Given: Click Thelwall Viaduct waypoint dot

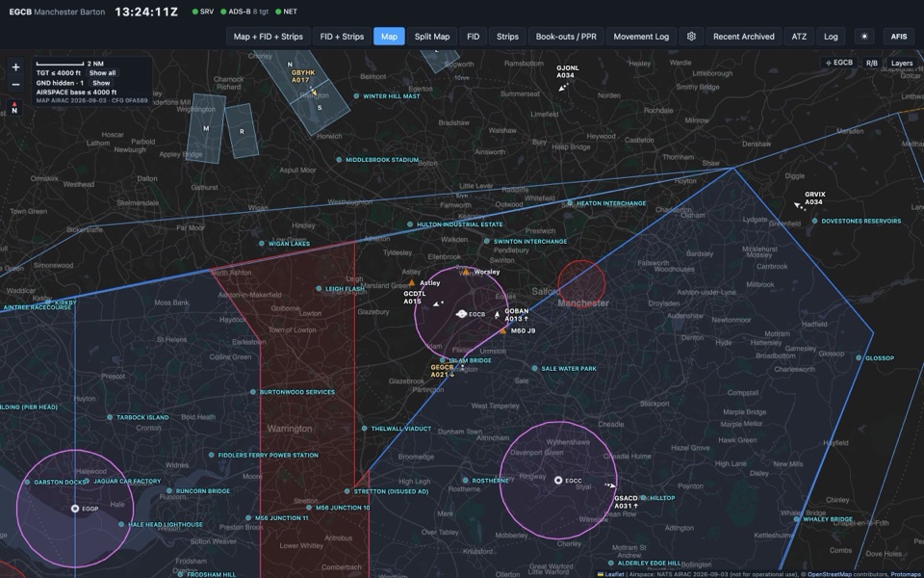Looking at the screenshot, I should [x=364, y=429].
